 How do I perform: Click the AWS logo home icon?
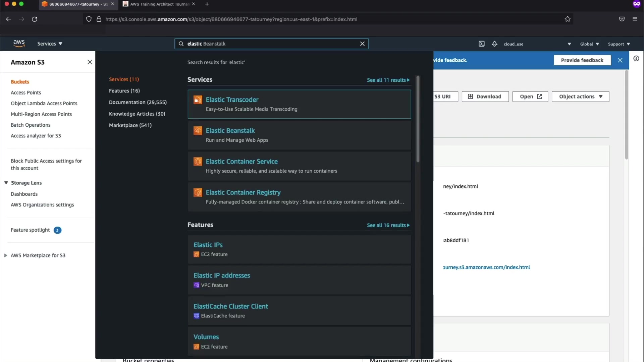19,43
